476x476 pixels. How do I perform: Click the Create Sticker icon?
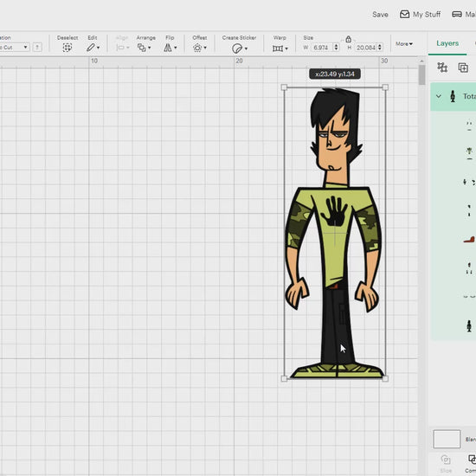point(237,48)
